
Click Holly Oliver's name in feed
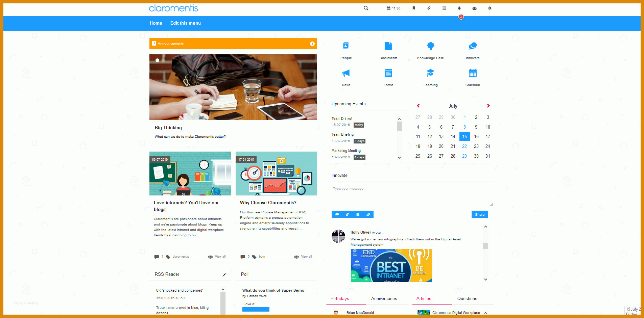click(x=361, y=233)
